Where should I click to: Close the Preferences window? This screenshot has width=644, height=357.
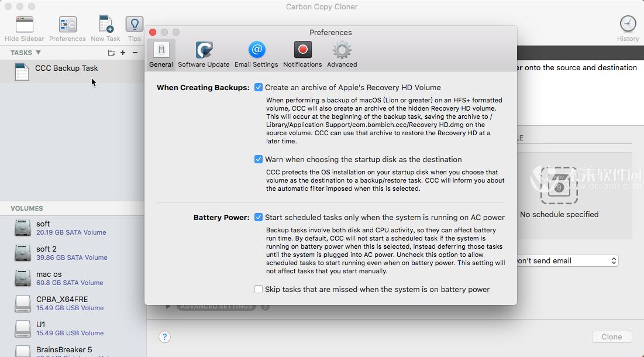pos(153,32)
